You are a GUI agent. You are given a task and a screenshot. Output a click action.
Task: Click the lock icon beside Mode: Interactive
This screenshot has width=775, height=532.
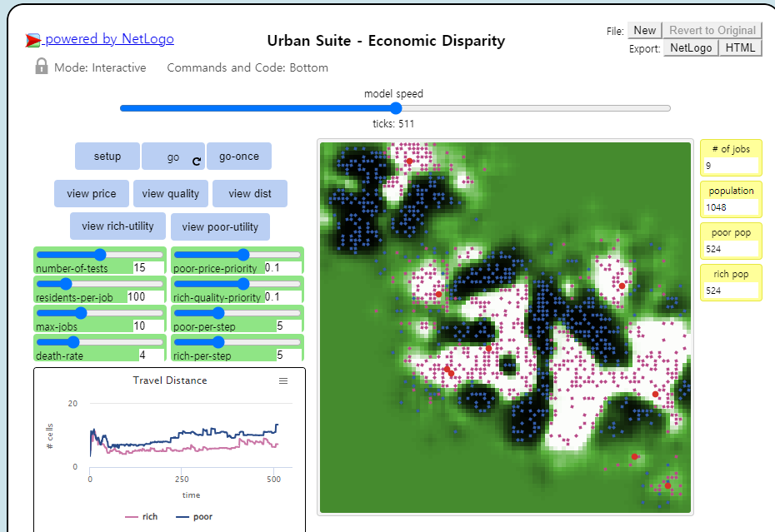pyautogui.click(x=42, y=67)
